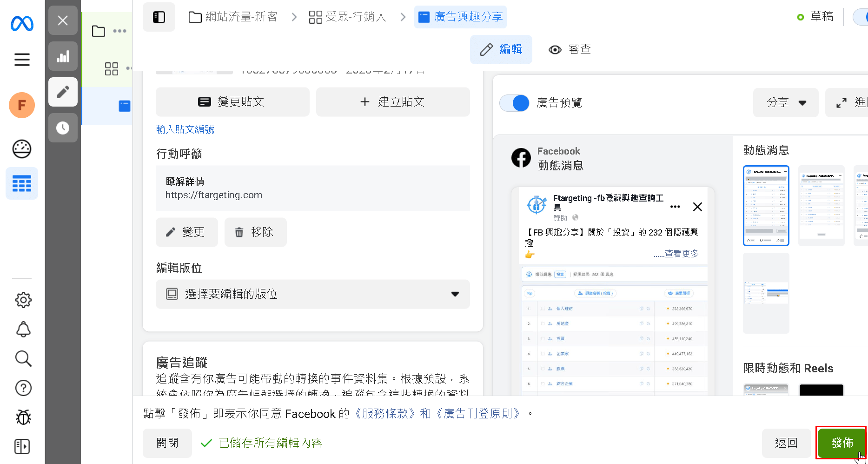Click the green 發佈 publish button
This screenshot has height=464, width=868.
tap(842, 443)
